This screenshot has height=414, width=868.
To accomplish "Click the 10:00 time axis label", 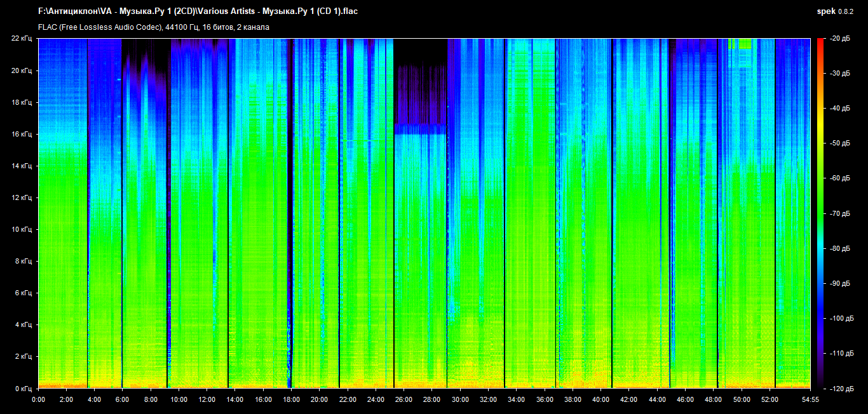I will coord(179,399).
